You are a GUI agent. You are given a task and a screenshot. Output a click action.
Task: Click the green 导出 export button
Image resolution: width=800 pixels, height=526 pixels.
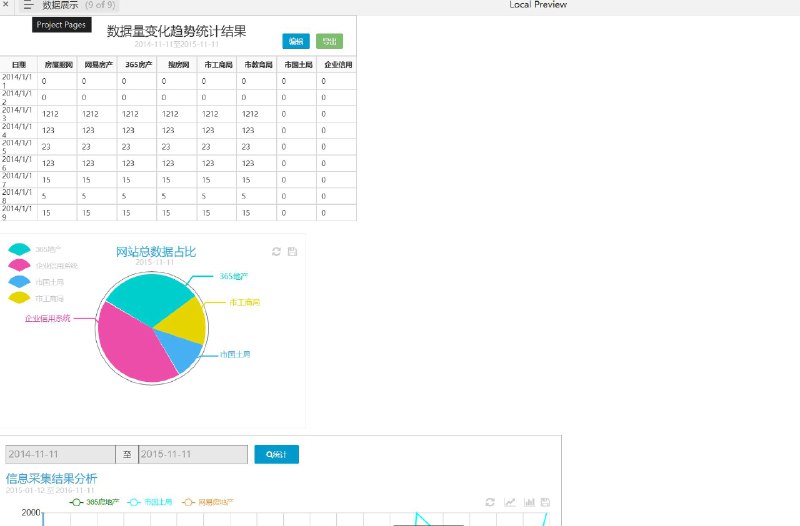(x=329, y=41)
